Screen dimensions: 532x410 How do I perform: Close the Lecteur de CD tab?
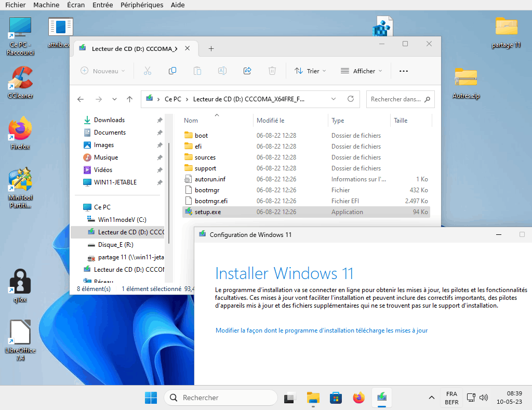point(187,48)
